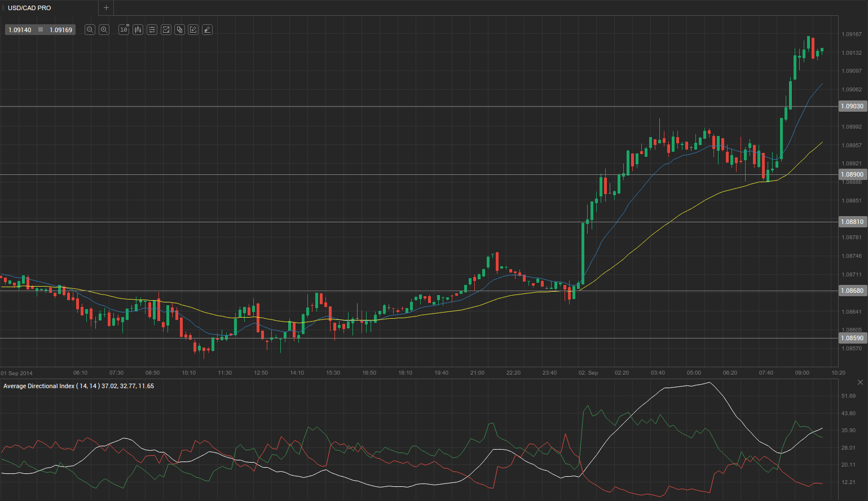Select the Zoom Out tool
This screenshot has height=501, width=868.
coord(90,29)
